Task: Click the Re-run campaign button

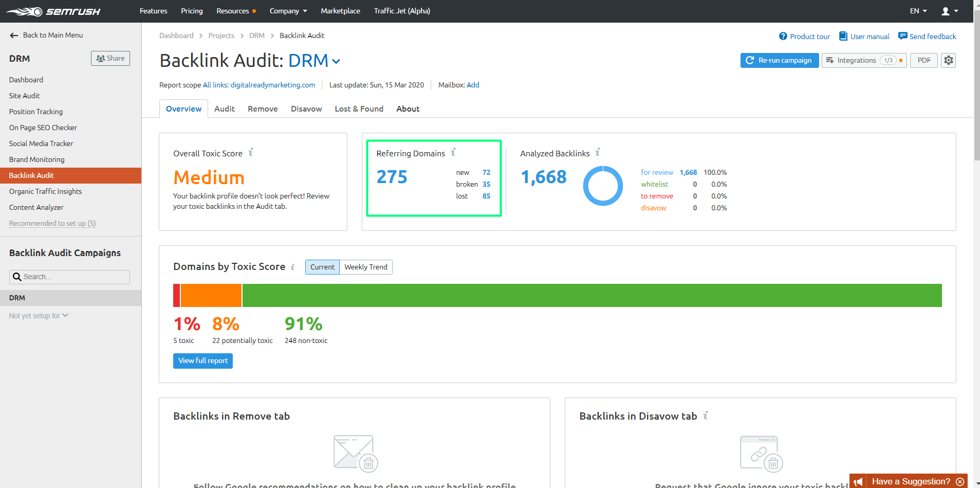Action: [x=779, y=60]
